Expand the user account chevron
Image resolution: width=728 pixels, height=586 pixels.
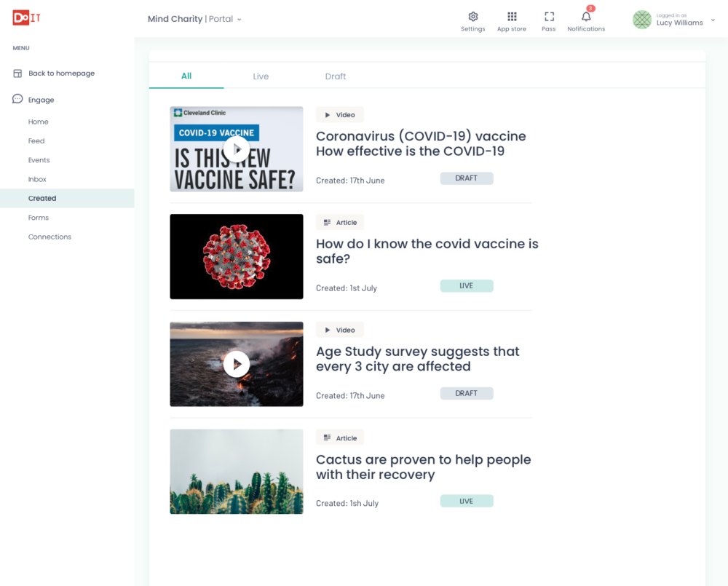[x=713, y=20]
